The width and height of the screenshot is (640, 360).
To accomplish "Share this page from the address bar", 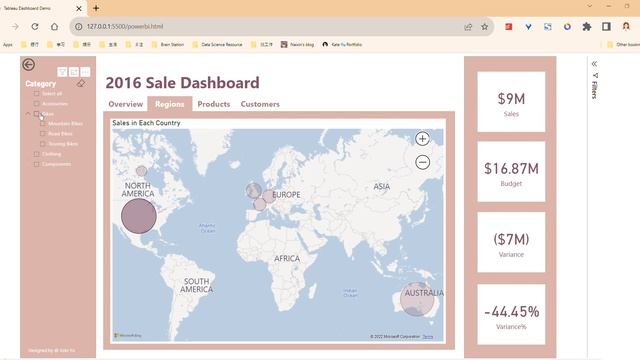I will (468, 27).
